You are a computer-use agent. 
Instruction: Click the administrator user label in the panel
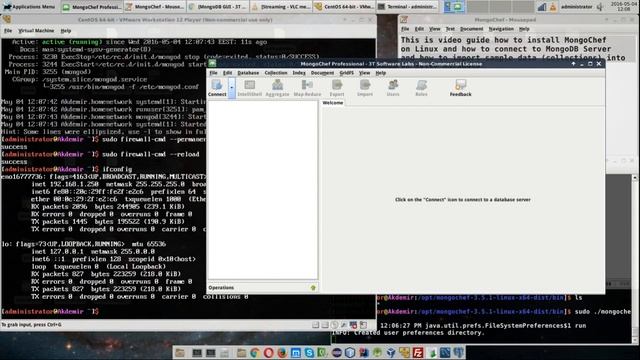coord(576,7)
